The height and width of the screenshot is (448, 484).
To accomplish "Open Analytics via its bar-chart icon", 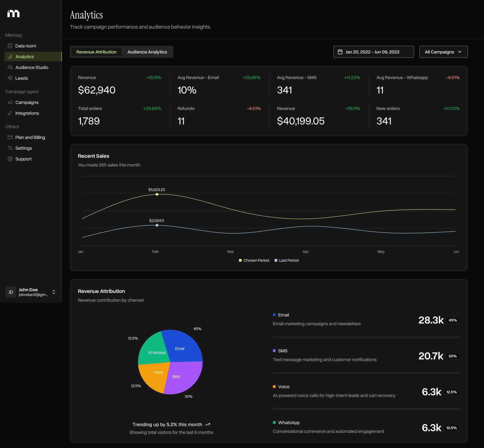I will 10,57.
